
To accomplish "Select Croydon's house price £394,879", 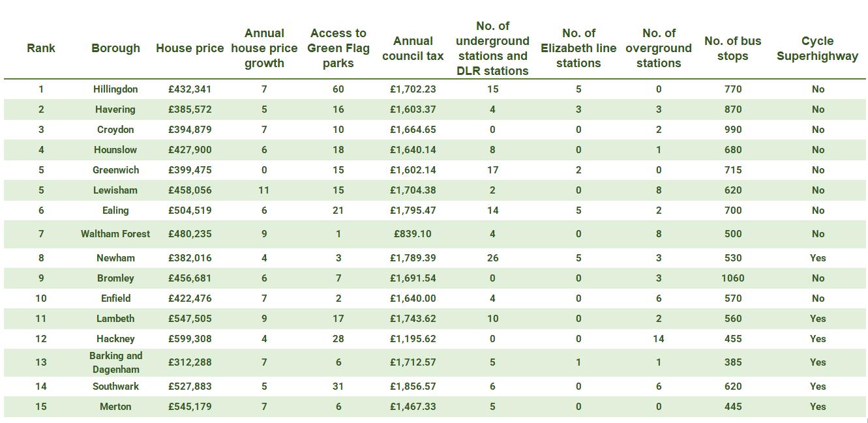I will pos(190,130).
